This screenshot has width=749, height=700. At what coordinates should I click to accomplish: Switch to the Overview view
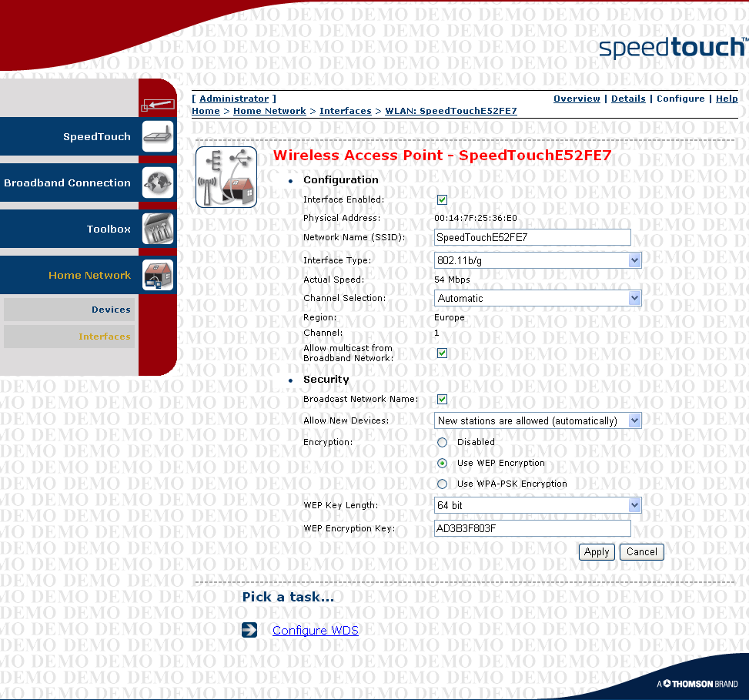[x=577, y=99]
